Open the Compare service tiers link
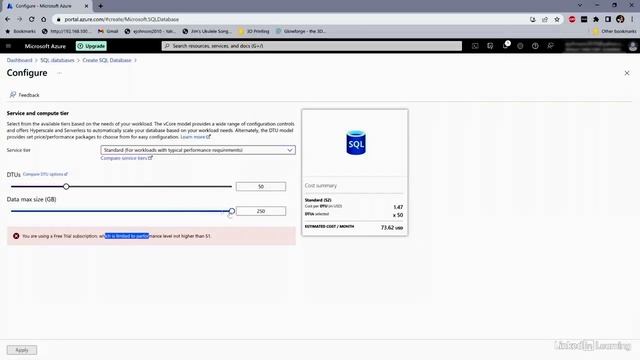 127,158
